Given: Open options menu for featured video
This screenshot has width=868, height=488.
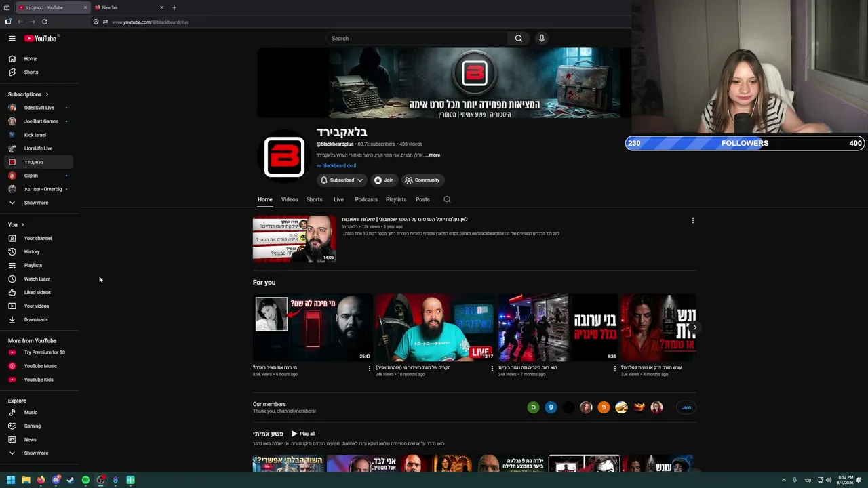Looking at the screenshot, I should [x=692, y=220].
